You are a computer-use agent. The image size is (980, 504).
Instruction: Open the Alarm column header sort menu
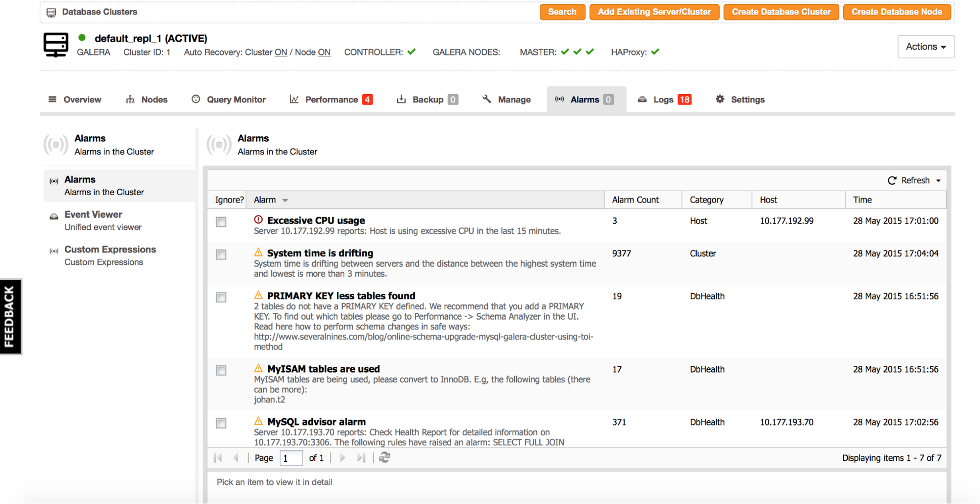click(x=285, y=200)
